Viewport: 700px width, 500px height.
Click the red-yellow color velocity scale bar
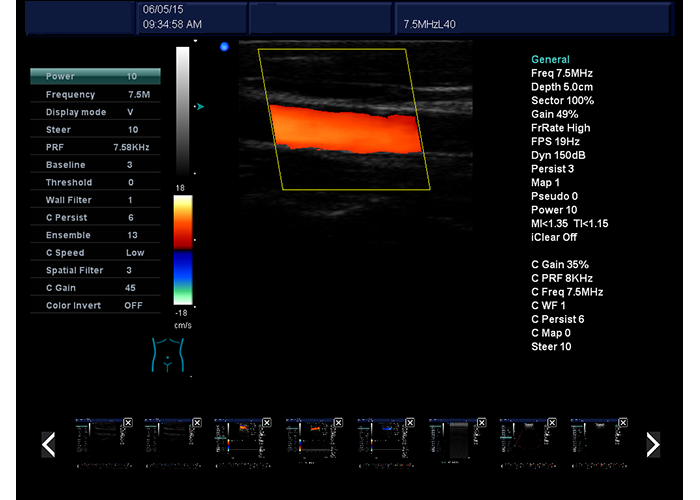coord(182,221)
